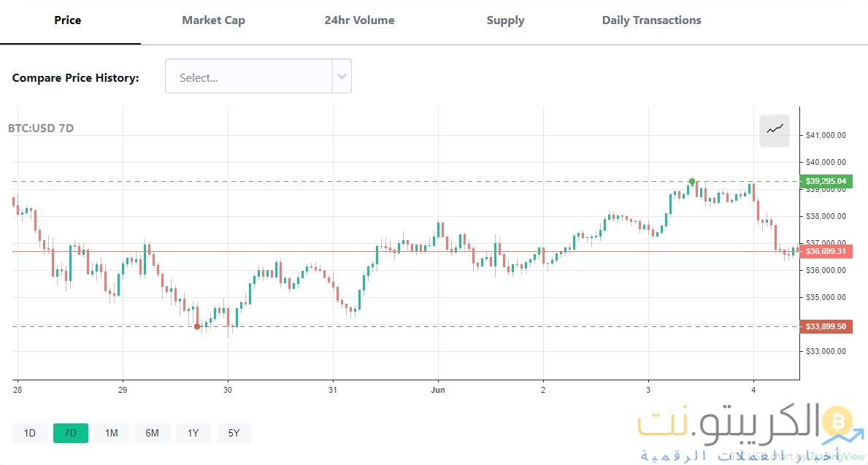
Task: Open the Daily Transactions tab
Action: (651, 20)
